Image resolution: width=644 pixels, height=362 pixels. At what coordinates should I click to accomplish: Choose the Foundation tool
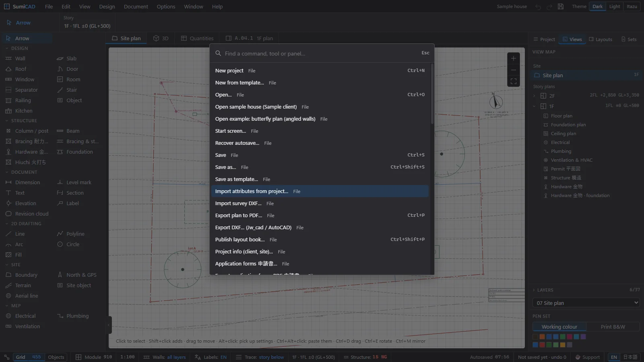tap(78, 152)
